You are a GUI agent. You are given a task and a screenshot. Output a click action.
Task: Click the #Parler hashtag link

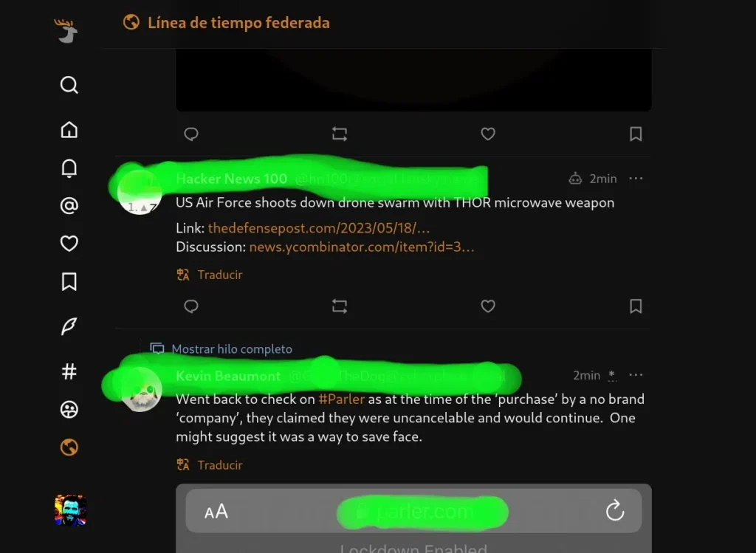(341, 399)
